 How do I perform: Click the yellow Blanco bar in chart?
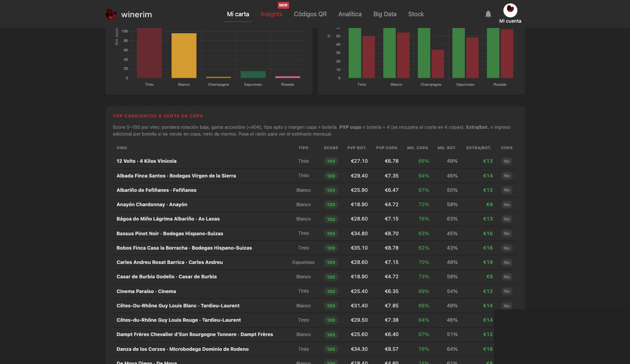tap(184, 56)
